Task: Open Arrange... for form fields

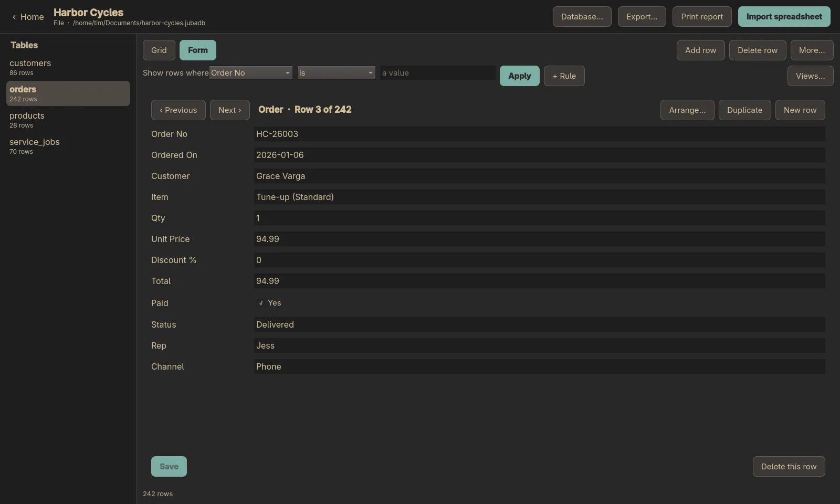Action: (687, 110)
